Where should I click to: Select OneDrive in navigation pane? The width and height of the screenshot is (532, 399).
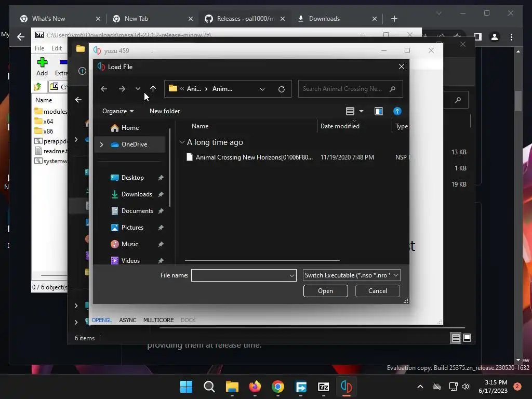[129, 144]
